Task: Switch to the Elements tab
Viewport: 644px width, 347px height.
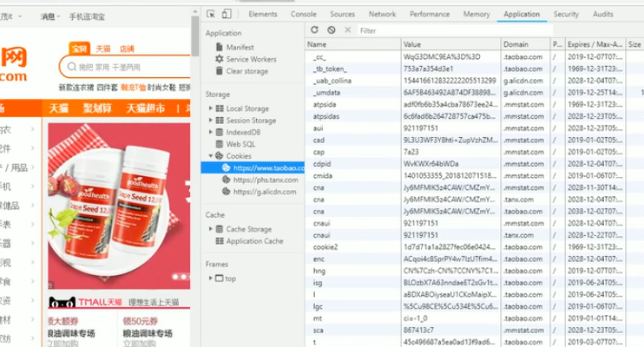Action: 263,14
